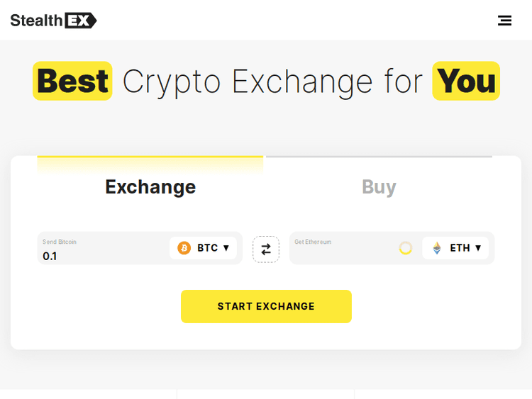Switch to the Buy tab
This screenshot has width=532, height=399.
(379, 186)
